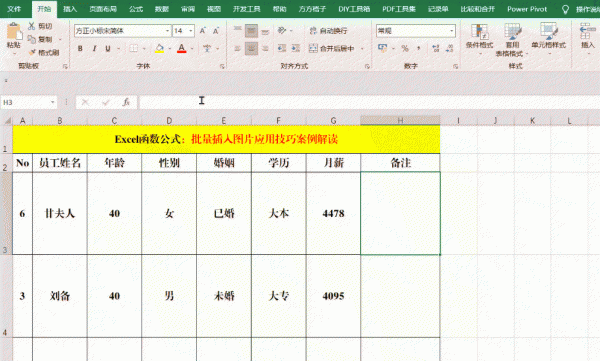Toggle middle vertical alignment
The image size is (600, 361).
point(251,31)
